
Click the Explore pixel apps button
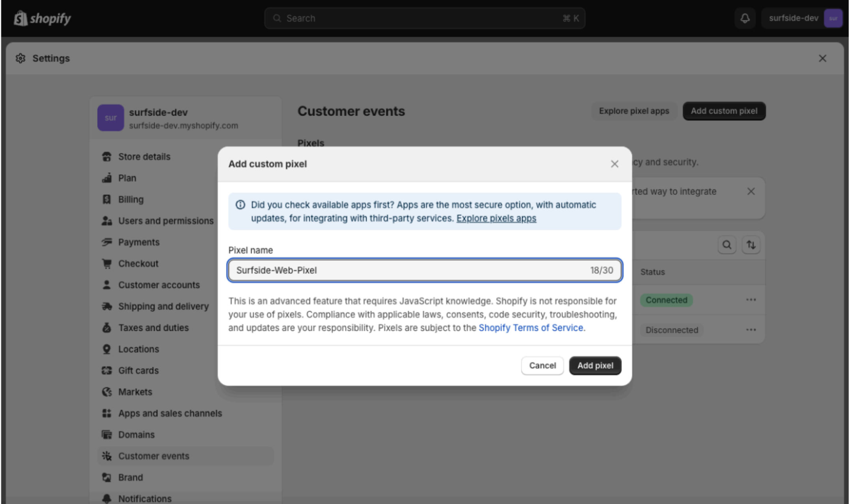point(634,111)
